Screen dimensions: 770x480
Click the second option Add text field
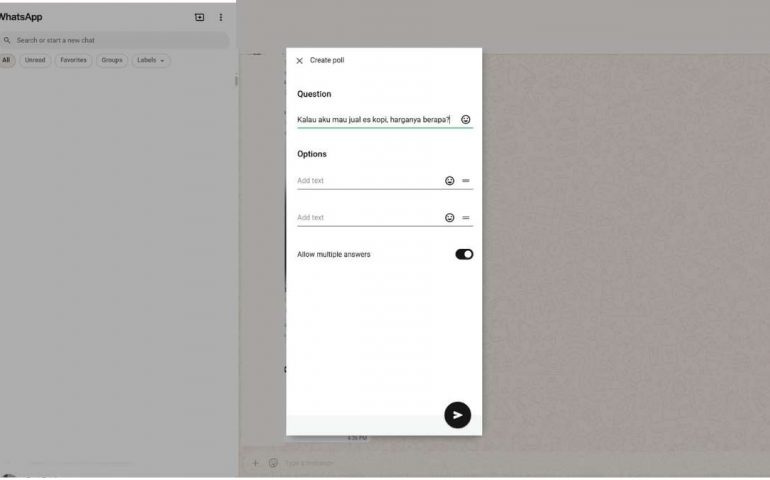[x=368, y=218]
